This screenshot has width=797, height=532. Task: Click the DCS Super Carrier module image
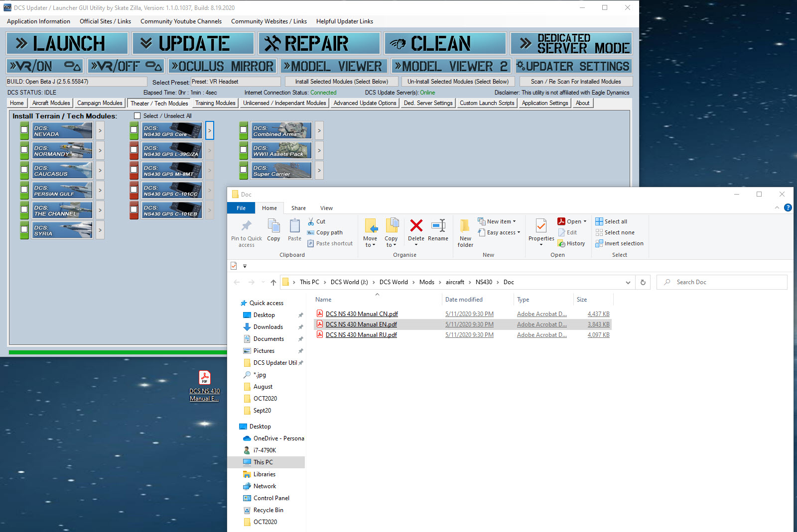coord(281,170)
